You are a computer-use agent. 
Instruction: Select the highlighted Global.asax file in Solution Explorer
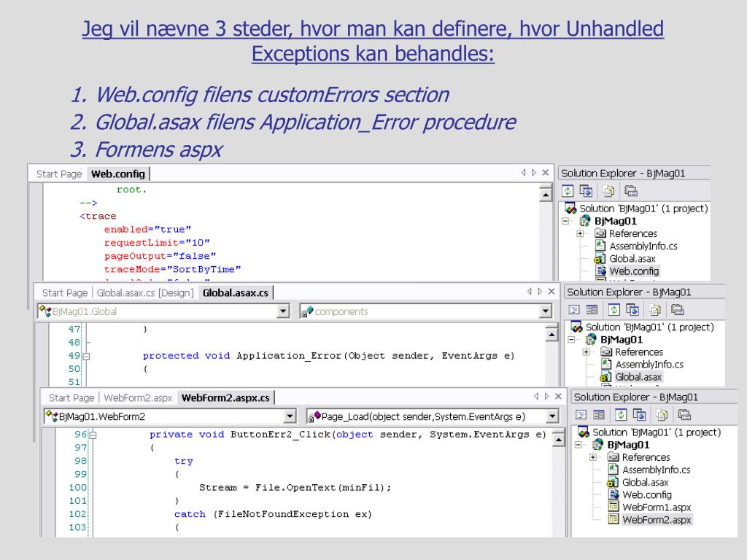pos(638,377)
